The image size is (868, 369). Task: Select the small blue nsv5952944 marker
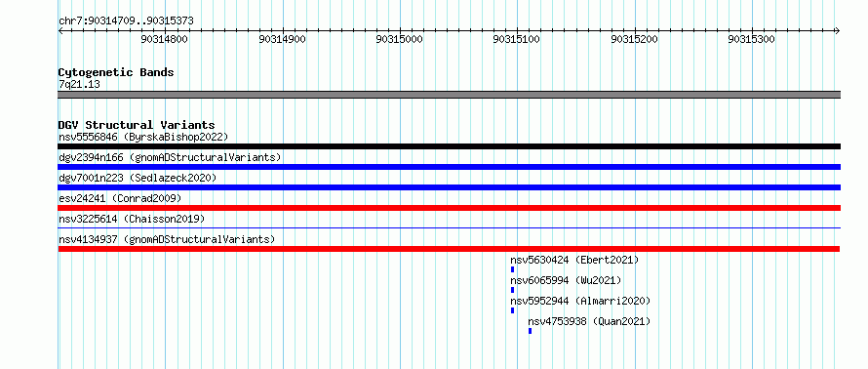pos(513,310)
